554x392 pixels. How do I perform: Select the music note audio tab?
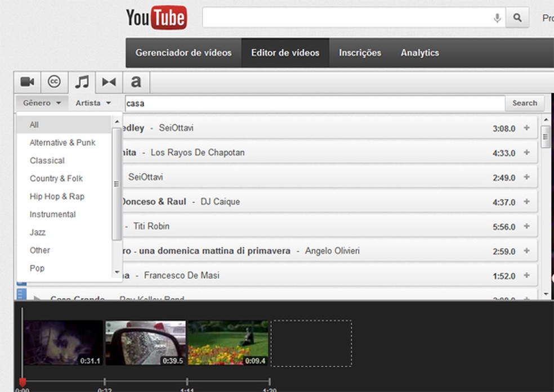[x=82, y=82]
